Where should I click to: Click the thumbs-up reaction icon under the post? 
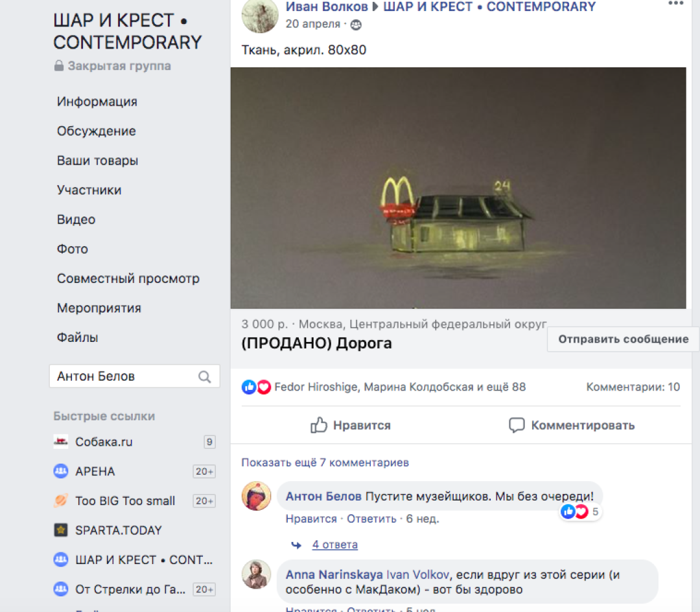pyautogui.click(x=249, y=387)
